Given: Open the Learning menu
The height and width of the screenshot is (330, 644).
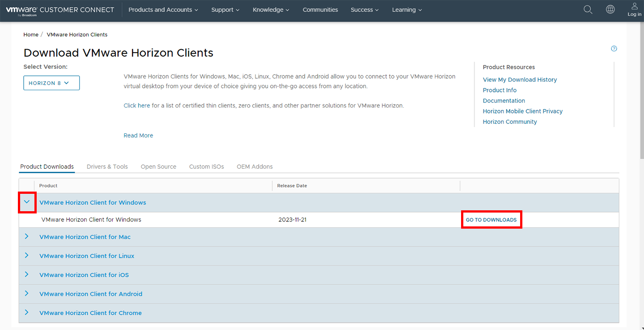Looking at the screenshot, I should click(407, 10).
